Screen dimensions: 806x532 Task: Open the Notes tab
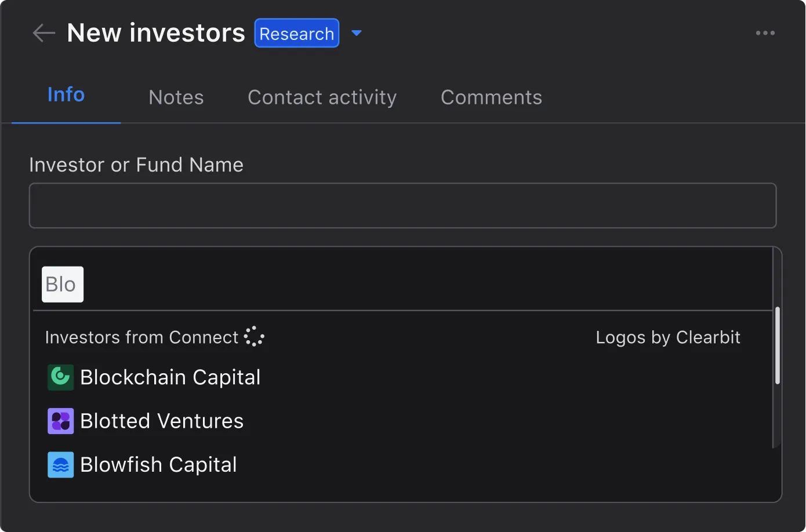(176, 97)
